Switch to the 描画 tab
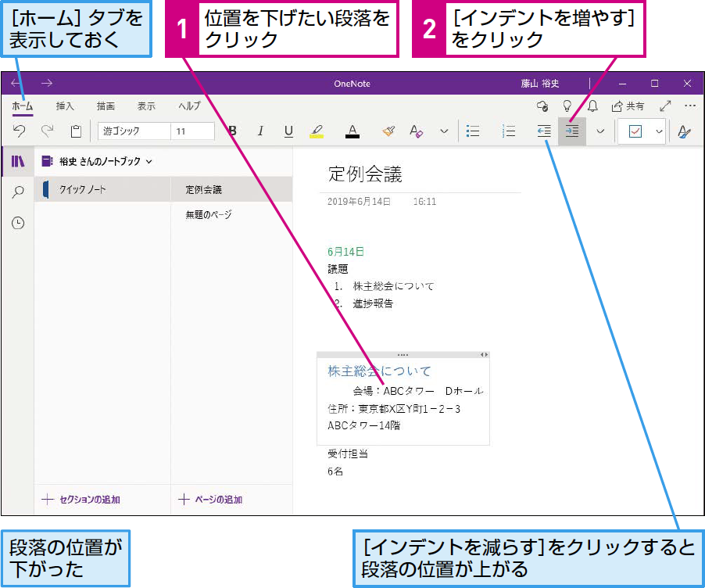The image size is (705, 588). point(106,106)
